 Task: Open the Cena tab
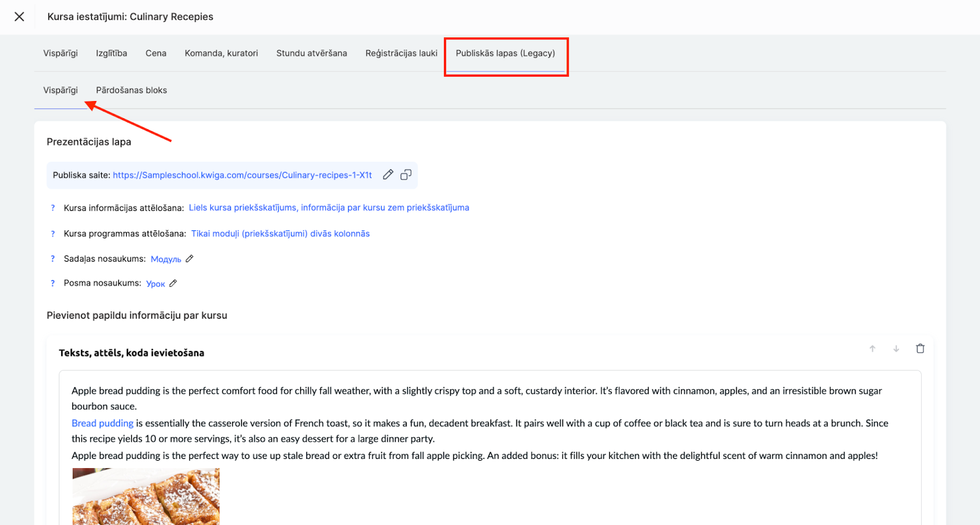pyautogui.click(x=156, y=53)
